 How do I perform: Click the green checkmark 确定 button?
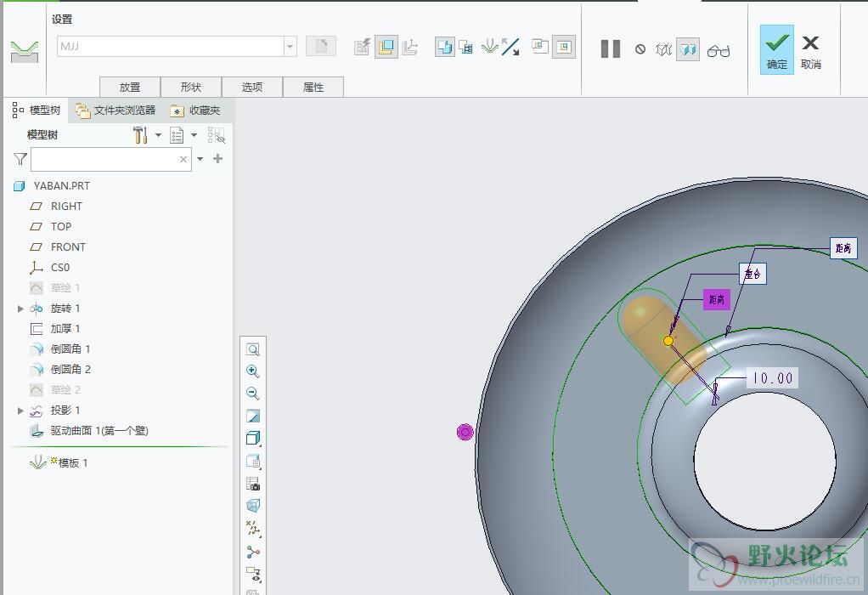(x=776, y=49)
